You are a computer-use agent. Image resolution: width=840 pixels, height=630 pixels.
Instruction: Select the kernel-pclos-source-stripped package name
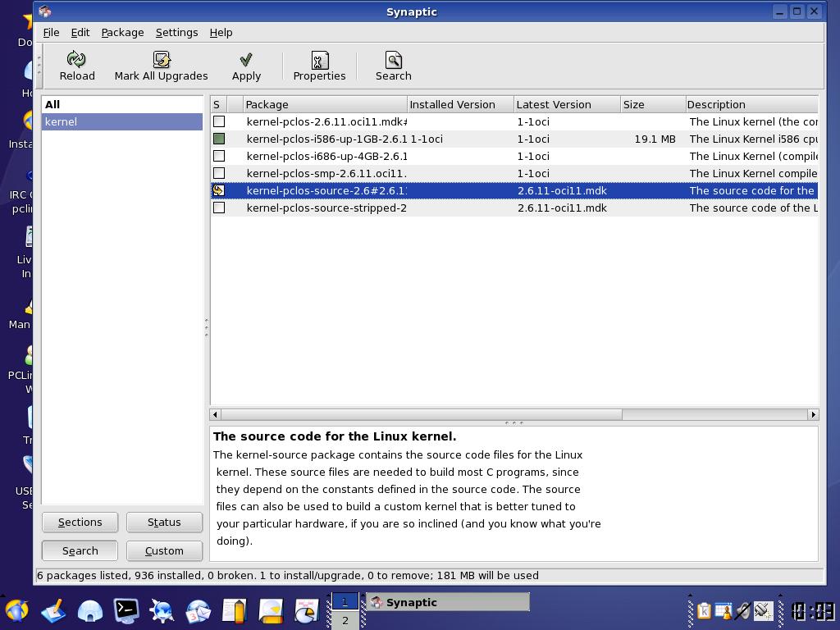coord(326,208)
